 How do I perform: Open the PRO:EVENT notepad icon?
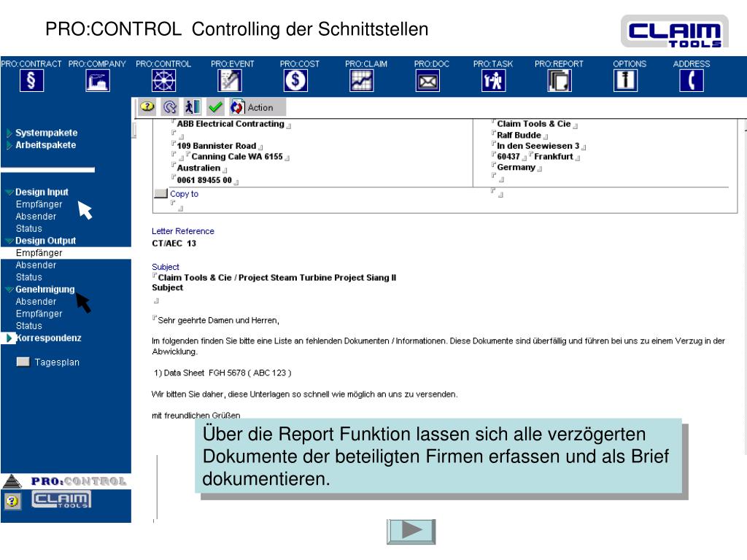click(x=230, y=80)
